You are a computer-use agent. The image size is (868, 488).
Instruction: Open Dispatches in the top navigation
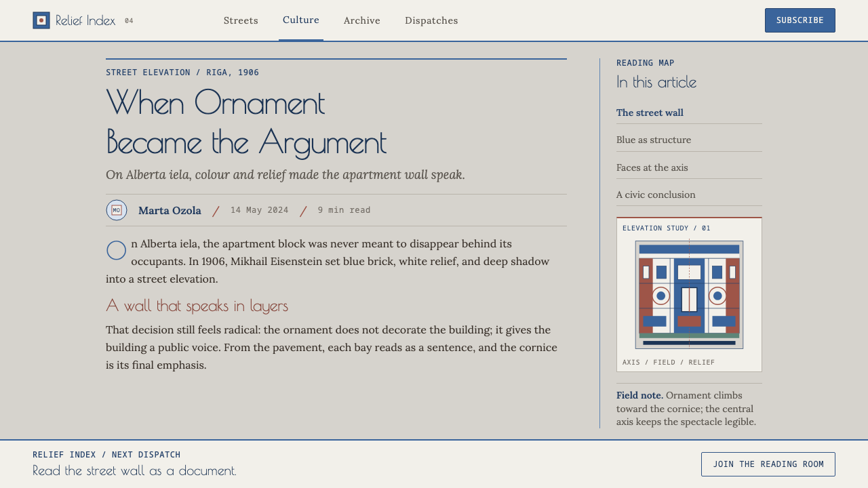pyautogui.click(x=431, y=20)
